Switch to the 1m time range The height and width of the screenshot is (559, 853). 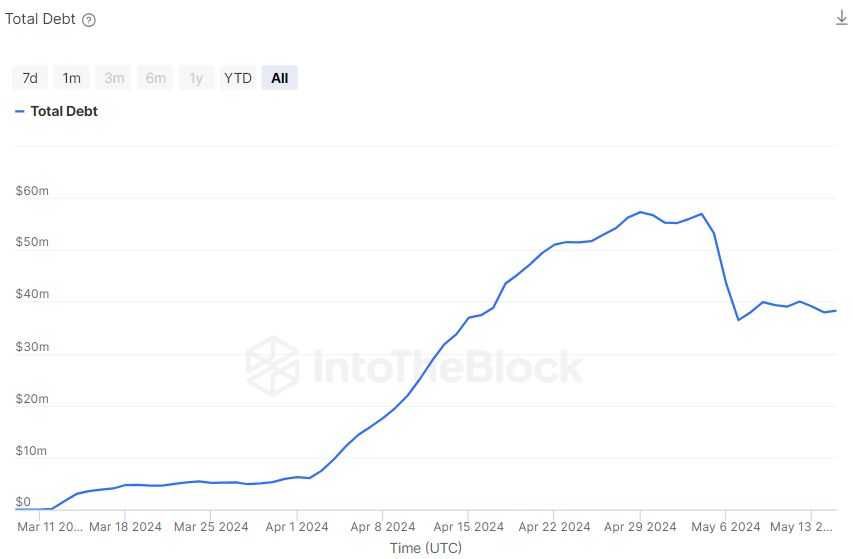[72, 78]
